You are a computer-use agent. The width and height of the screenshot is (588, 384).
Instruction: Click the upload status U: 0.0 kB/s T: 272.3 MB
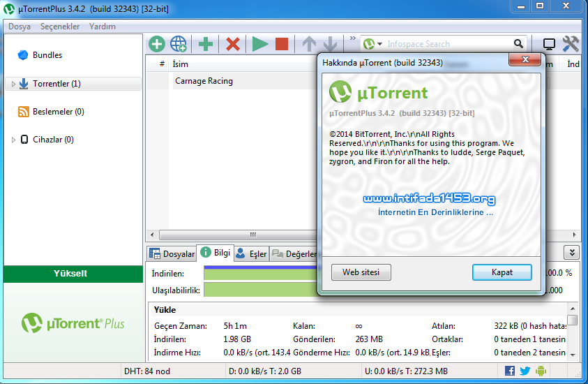point(406,371)
